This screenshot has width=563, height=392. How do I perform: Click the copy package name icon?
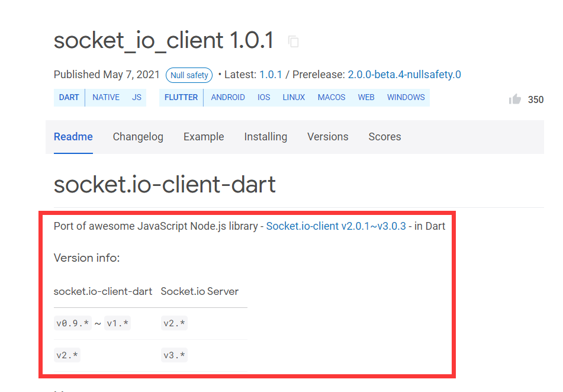pos(294,41)
